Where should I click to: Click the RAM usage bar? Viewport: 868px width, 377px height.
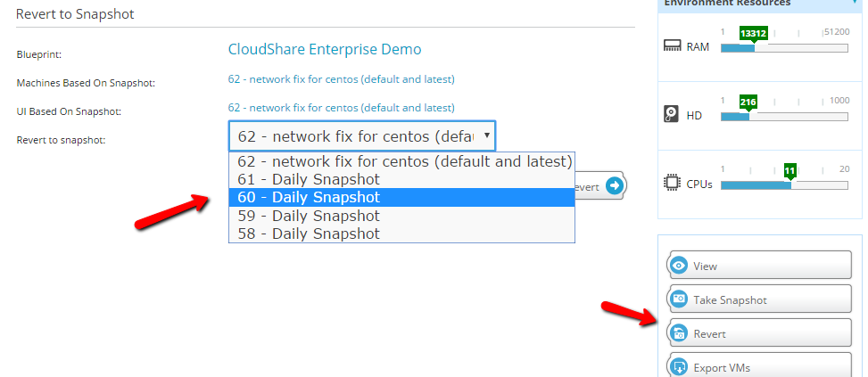point(784,48)
